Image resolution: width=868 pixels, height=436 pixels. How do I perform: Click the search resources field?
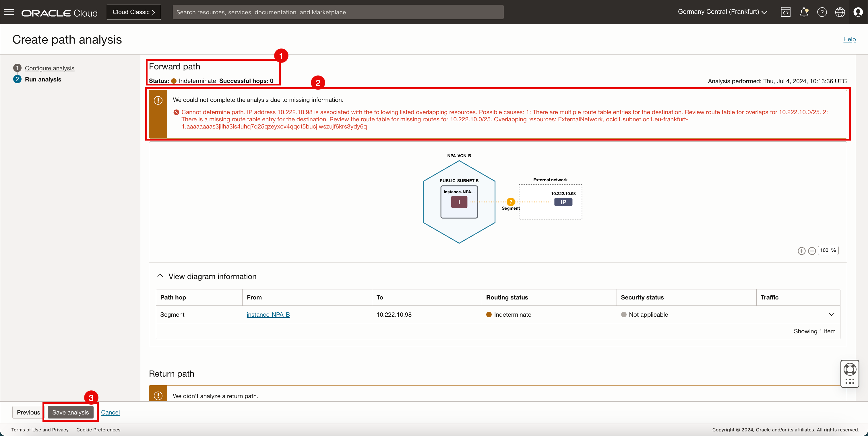tap(338, 12)
